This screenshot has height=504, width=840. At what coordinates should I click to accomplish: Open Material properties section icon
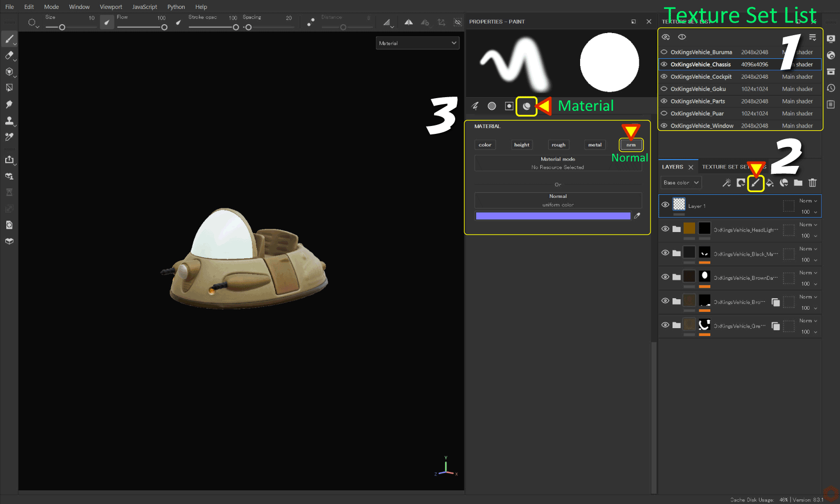tap(527, 106)
